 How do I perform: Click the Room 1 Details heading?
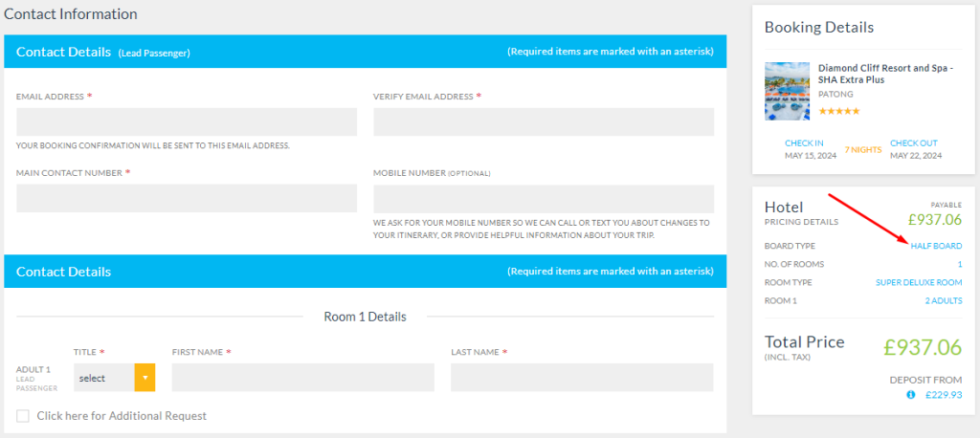[x=365, y=317]
